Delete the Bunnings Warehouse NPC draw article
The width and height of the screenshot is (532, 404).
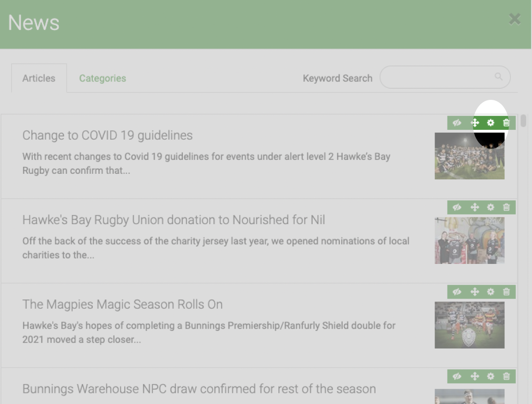(506, 377)
